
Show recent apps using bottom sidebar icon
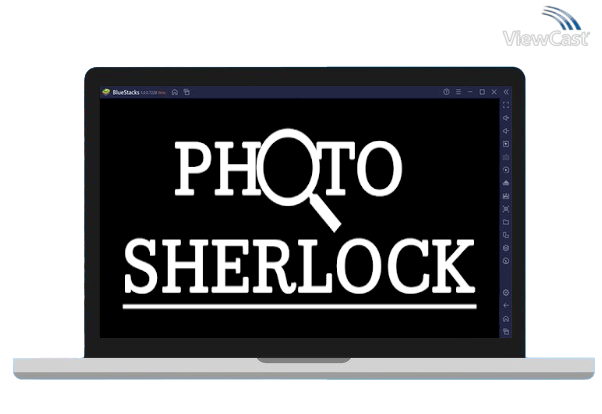coord(506,332)
